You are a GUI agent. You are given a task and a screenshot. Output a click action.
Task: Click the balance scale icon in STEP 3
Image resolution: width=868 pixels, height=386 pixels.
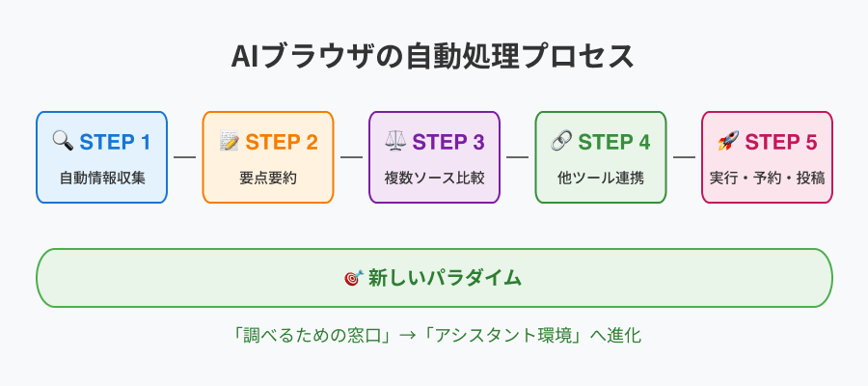[x=395, y=141]
